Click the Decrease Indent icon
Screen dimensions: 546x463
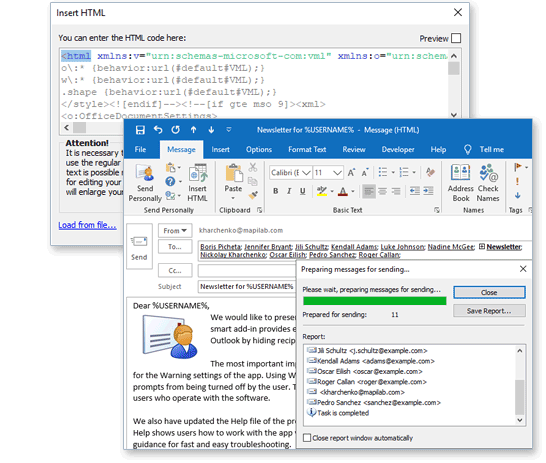(x=414, y=191)
